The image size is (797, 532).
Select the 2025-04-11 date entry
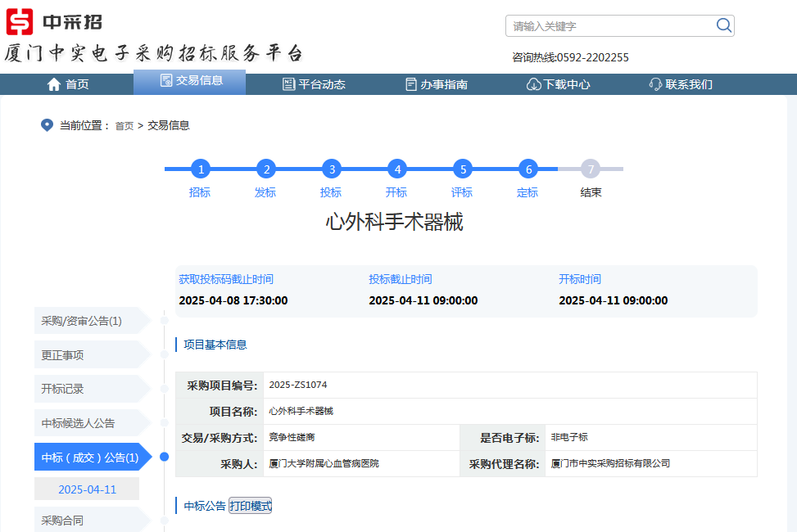[x=85, y=488]
